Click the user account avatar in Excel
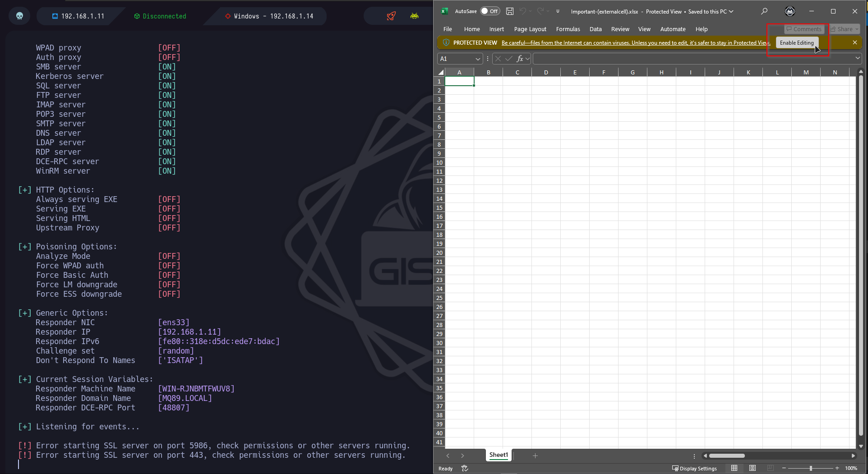 [790, 11]
